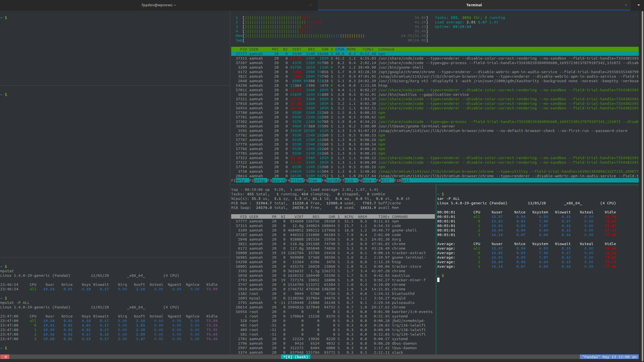Kill selected process with F9 Kill
Image resolution: width=644 pixels, height=362 pixels.
pos(385,180)
